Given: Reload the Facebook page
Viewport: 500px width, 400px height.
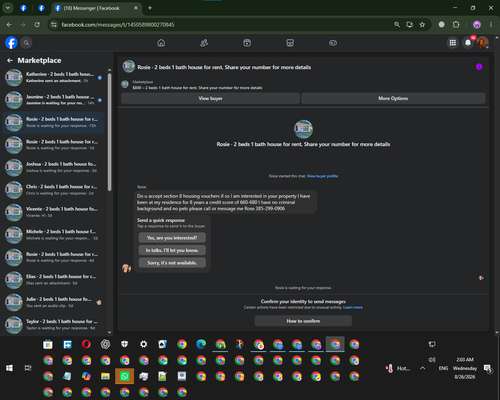Looking at the screenshot, I should [x=37, y=25].
